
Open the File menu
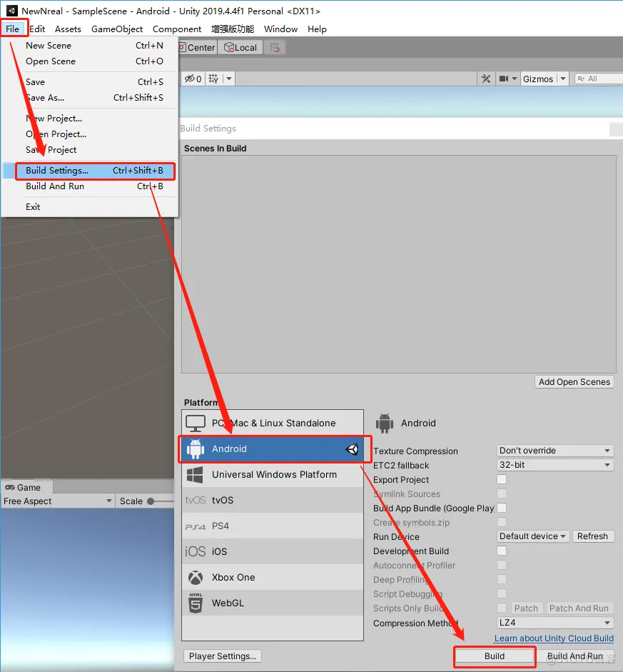click(13, 29)
